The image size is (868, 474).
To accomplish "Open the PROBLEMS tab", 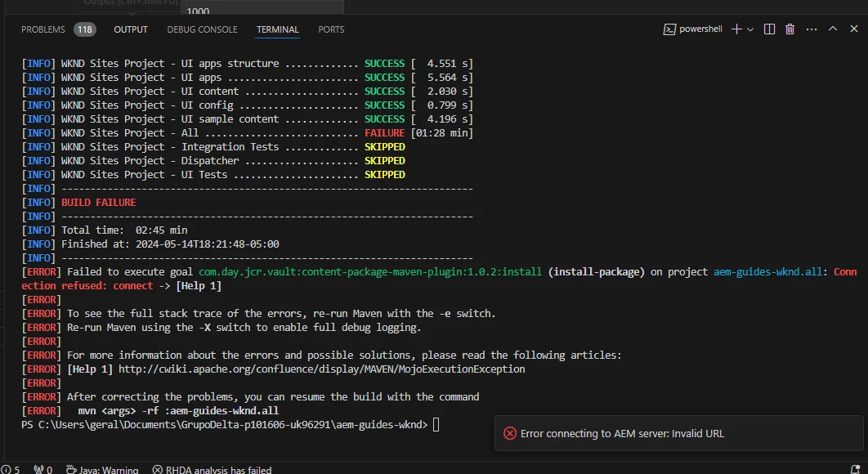I will (43, 29).
